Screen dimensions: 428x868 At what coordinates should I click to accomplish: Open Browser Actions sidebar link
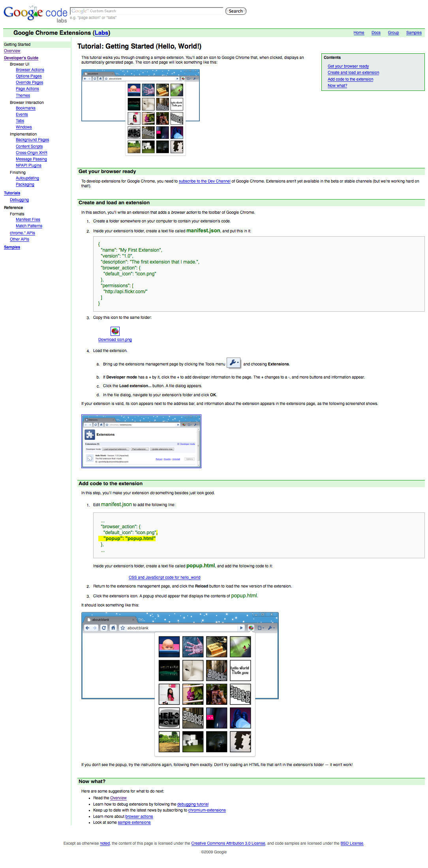tap(30, 70)
